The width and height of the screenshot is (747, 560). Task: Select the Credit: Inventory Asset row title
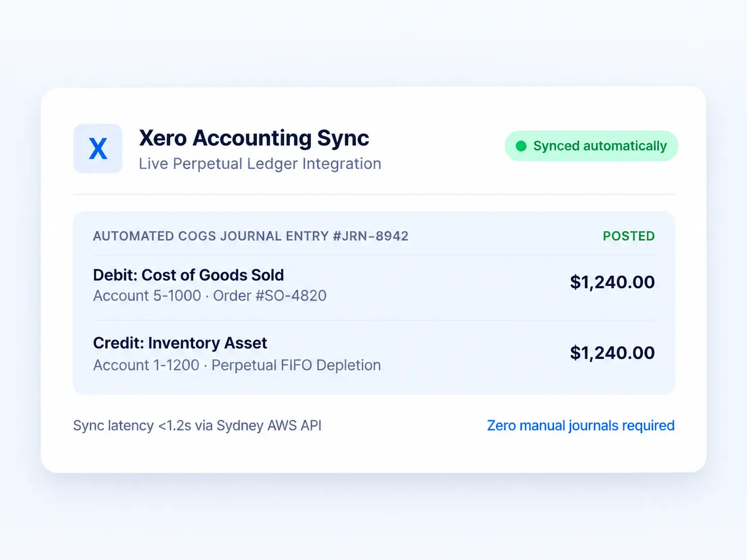(x=180, y=343)
